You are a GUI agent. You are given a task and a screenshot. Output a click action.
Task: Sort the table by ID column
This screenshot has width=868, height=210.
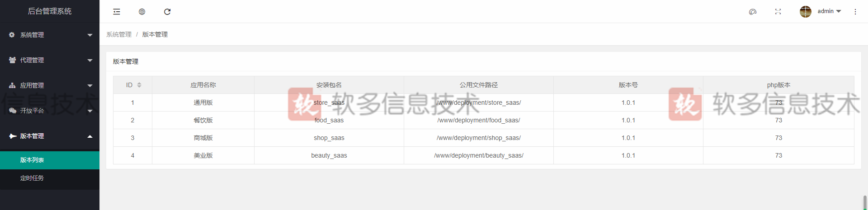pos(139,85)
